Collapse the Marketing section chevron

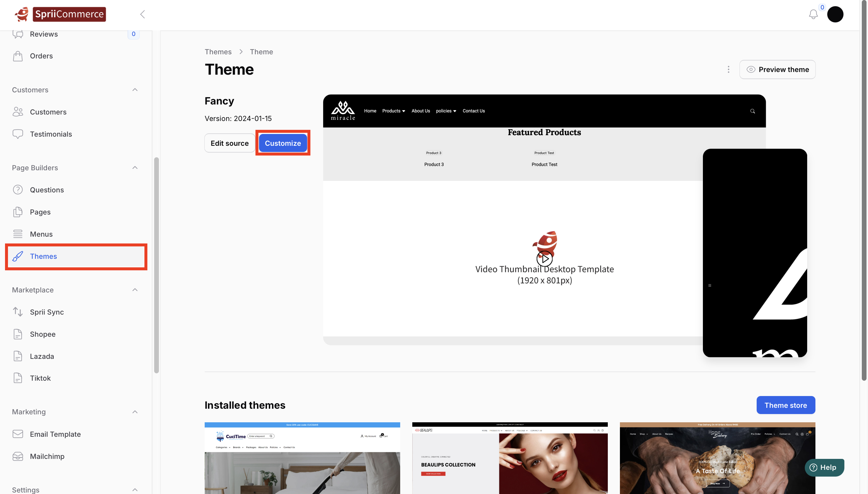coord(135,412)
